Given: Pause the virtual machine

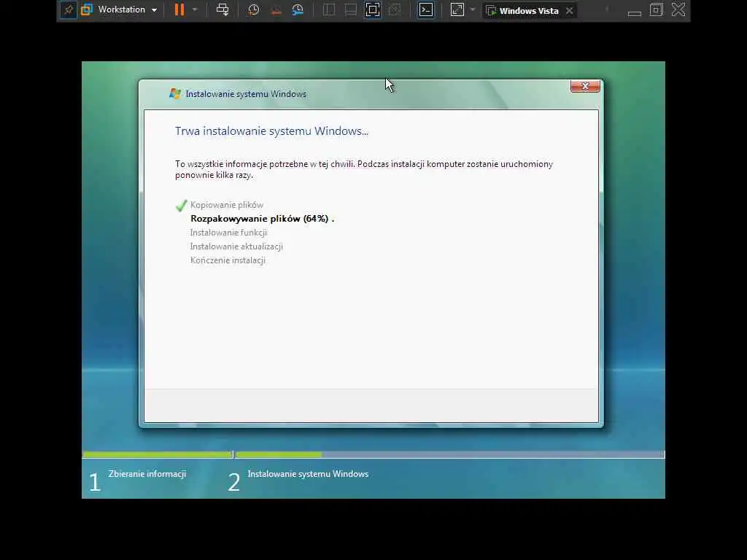Looking at the screenshot, I should click(x=179, y=9).
